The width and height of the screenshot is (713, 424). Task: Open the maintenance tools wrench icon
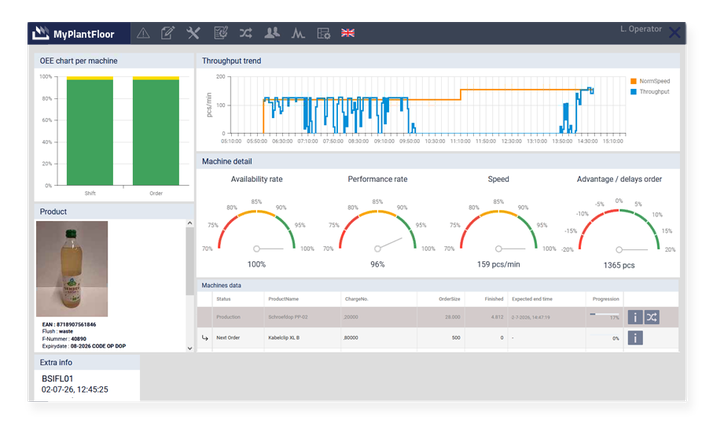coord(193,33)
